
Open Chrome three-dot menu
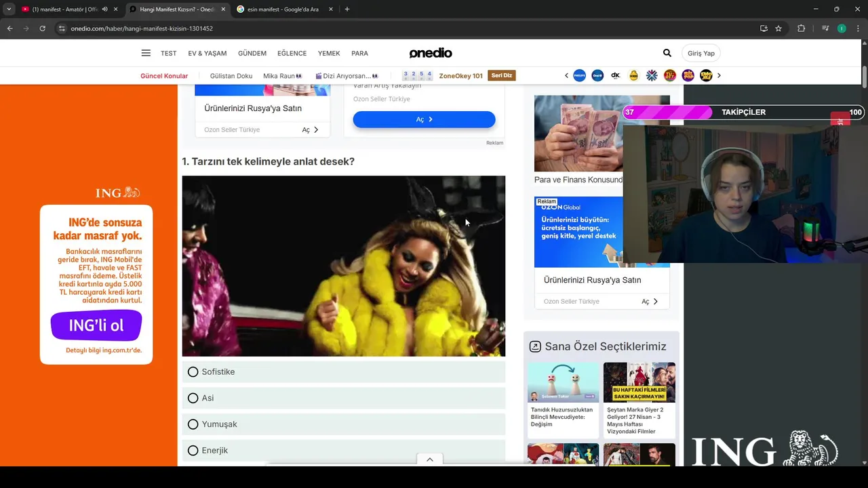click(x=858, y=28)
